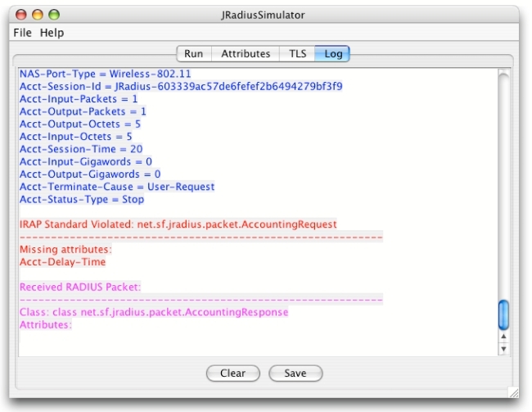Switch to the Run tab
Image resolution: width=532 pixels, height=412 pixels.
coord(194,54)
